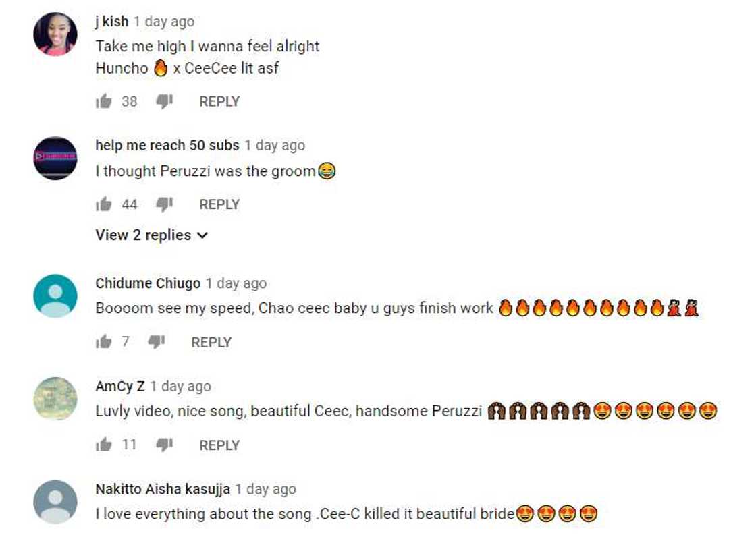Click Nakitto Aisha kasujja's username

(x=163, y=489)
